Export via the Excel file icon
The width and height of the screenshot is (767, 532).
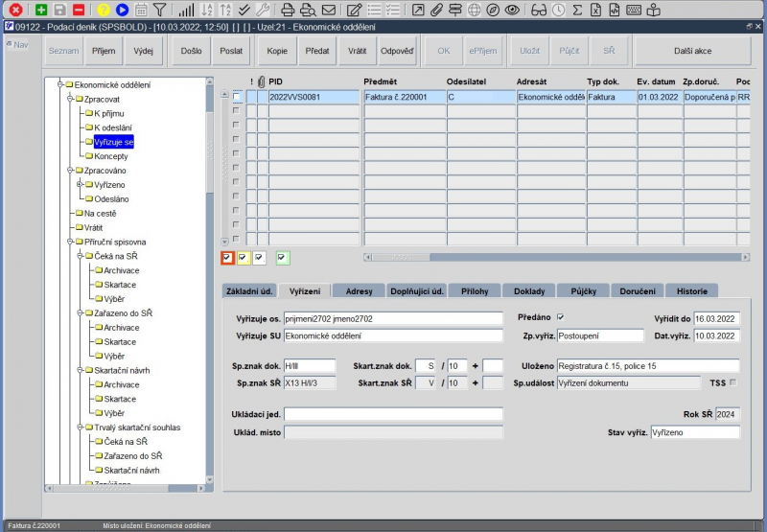coord(595,10)
